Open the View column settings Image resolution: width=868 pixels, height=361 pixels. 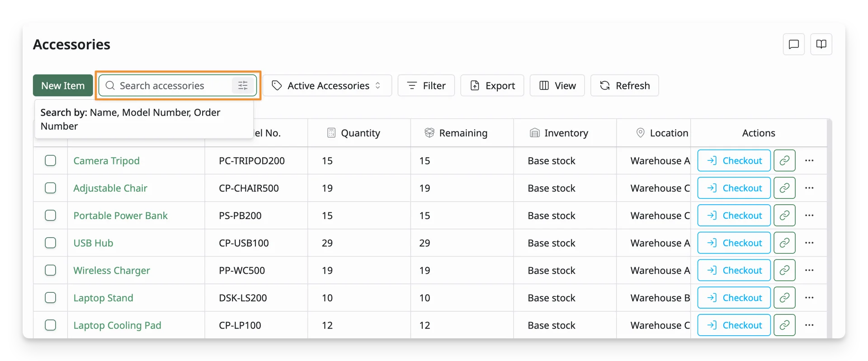coord(557,85)
